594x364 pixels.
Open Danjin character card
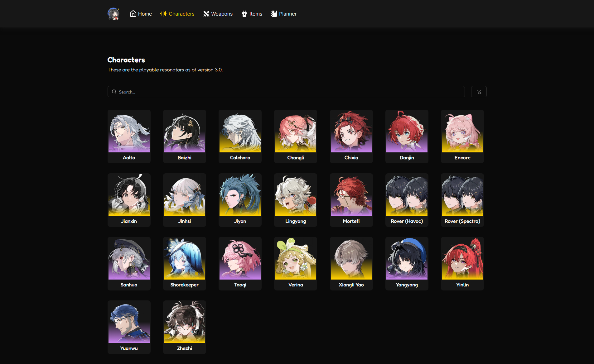click(407, 136)
